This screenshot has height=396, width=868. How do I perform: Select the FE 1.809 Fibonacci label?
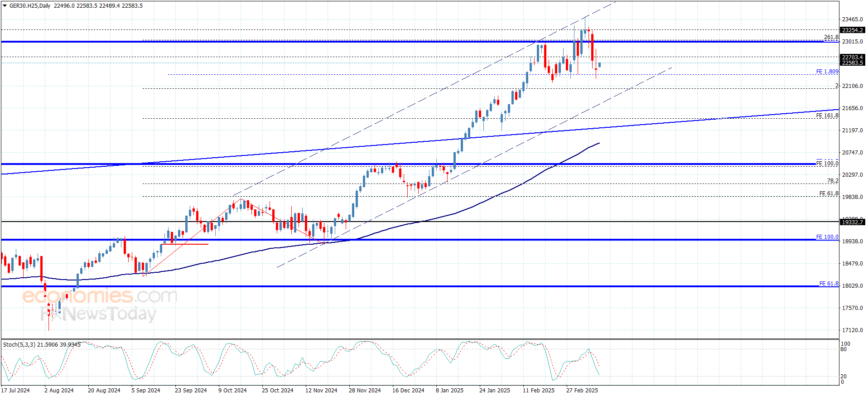pos(827,72)
